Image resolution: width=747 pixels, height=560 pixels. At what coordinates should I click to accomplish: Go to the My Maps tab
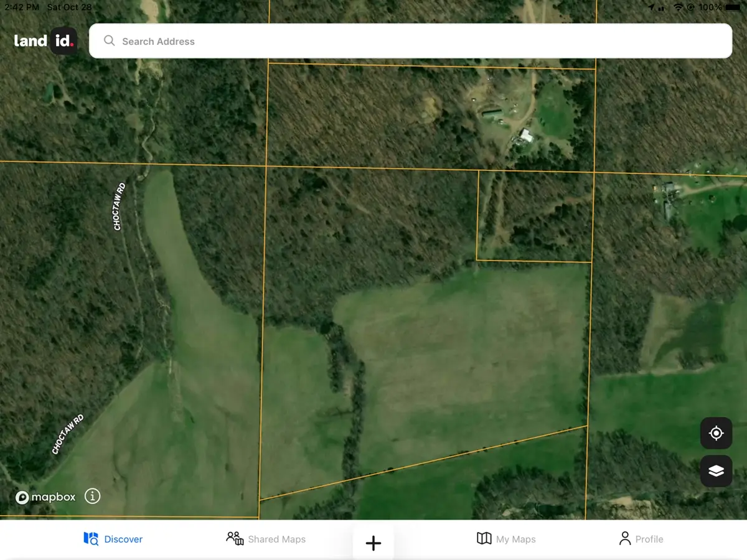[506, 539]
